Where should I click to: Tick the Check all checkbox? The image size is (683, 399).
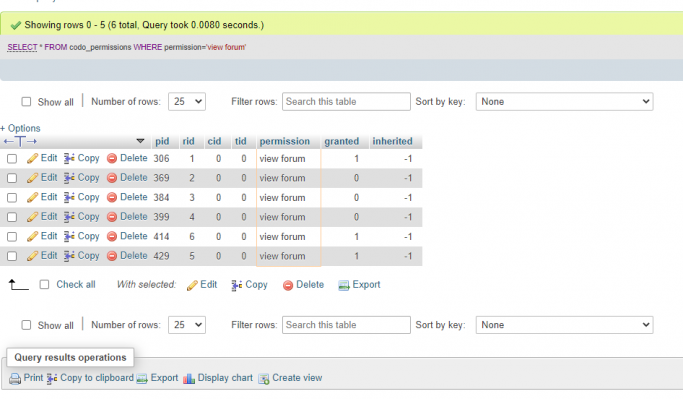click(x=44, y=284)
